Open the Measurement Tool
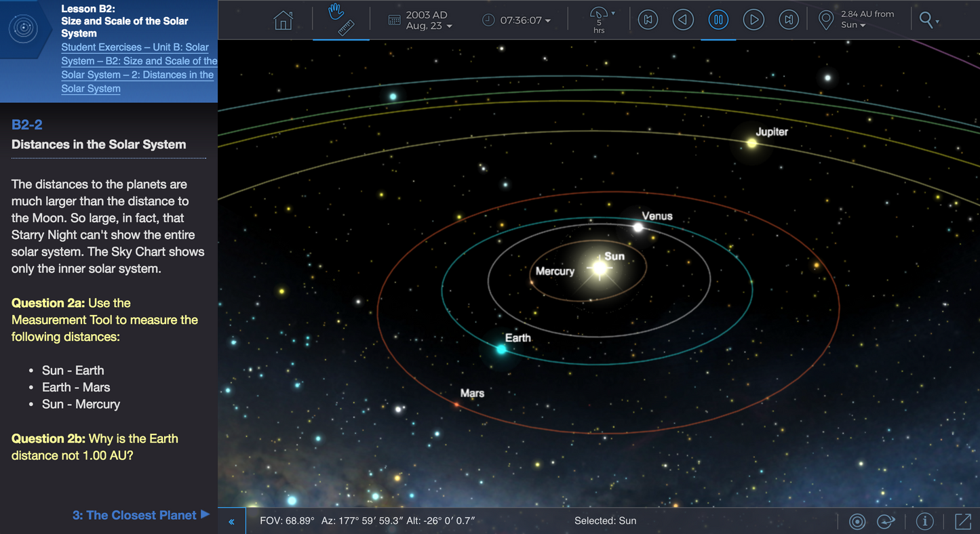 coord(346,27)
